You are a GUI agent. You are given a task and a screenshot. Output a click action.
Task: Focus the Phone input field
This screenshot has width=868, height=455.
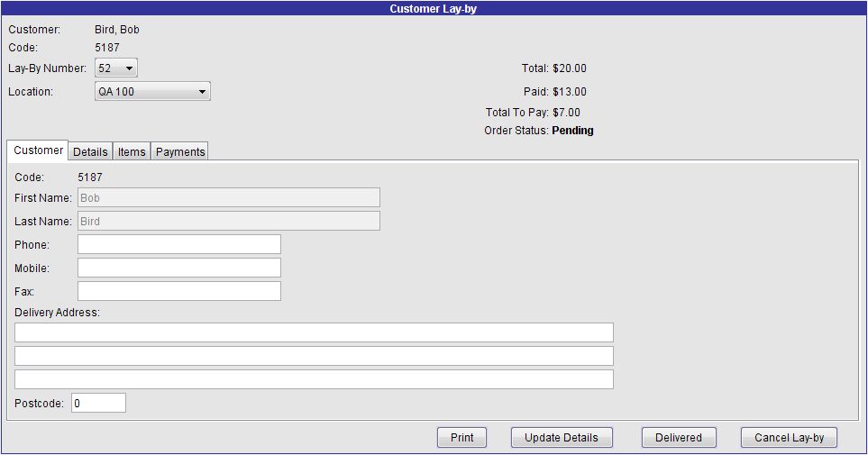179,244
